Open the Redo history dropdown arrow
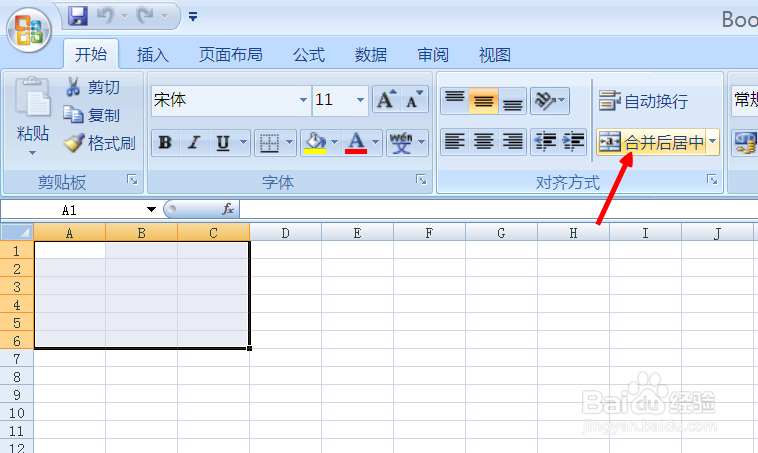This screenshot has width=758, height=453. point(164,16)
